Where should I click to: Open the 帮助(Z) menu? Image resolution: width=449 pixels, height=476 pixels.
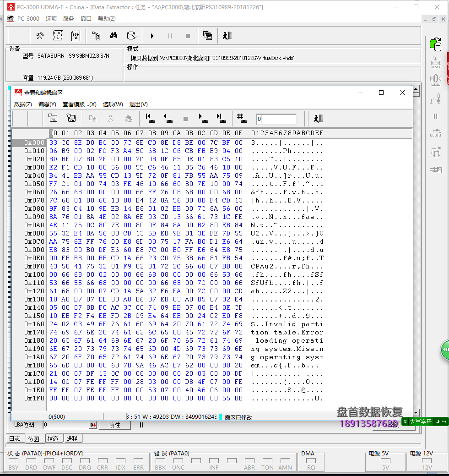pyautogui.click(x=107, y=18)
